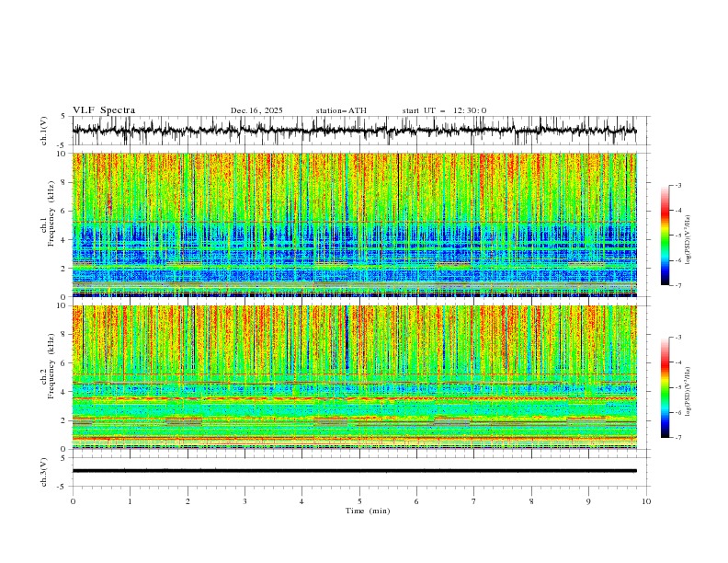Click inside the ch.2 spectrogram plot

coord(354,377)
